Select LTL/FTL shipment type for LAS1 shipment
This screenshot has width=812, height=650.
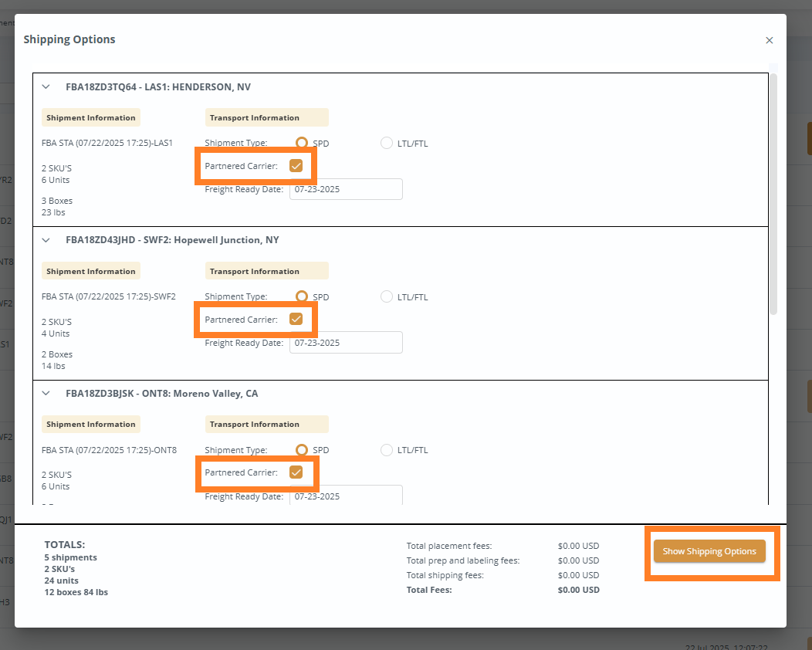[x=387, y=143]
